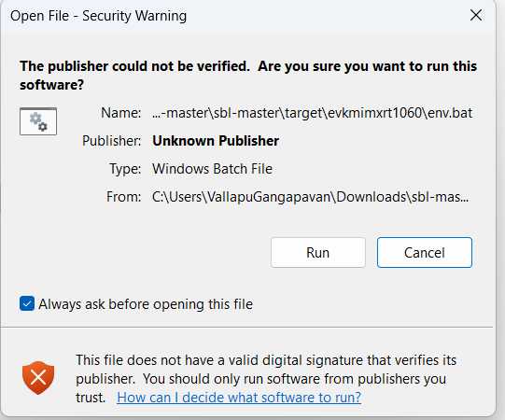The image size is (505, 420).
Task: Click the From: label
Action: [x=123, y=197]
